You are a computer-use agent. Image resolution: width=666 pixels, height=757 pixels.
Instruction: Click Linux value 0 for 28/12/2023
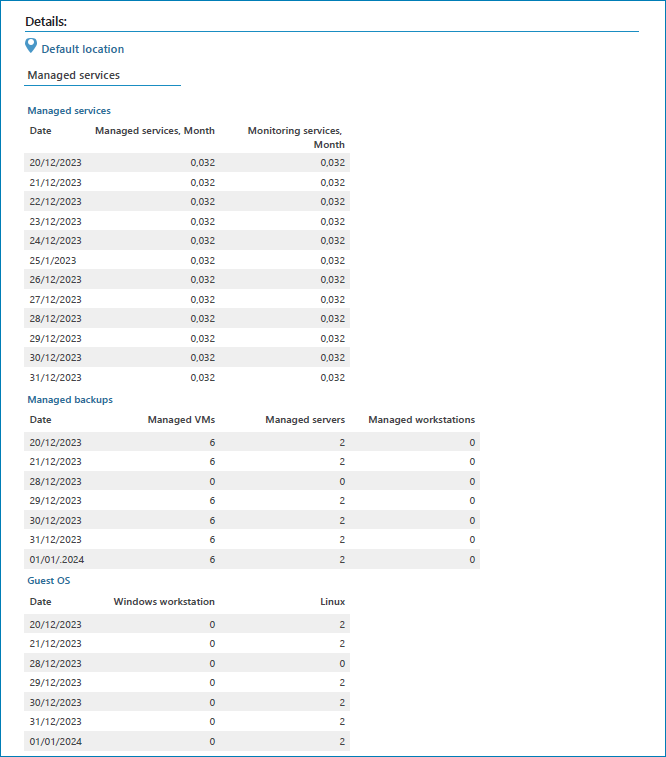click(342, 664)
